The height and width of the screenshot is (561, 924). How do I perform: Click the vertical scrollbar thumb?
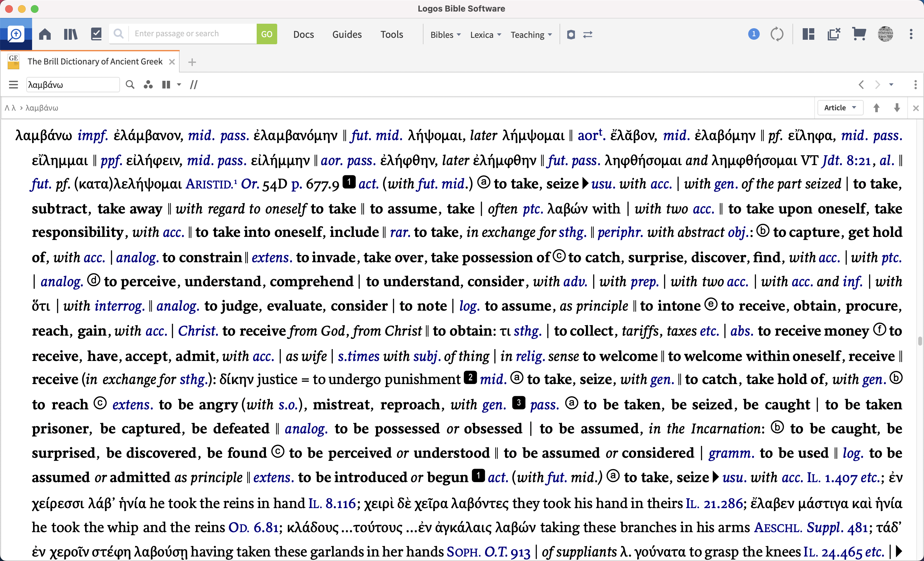tap(920, 341)
